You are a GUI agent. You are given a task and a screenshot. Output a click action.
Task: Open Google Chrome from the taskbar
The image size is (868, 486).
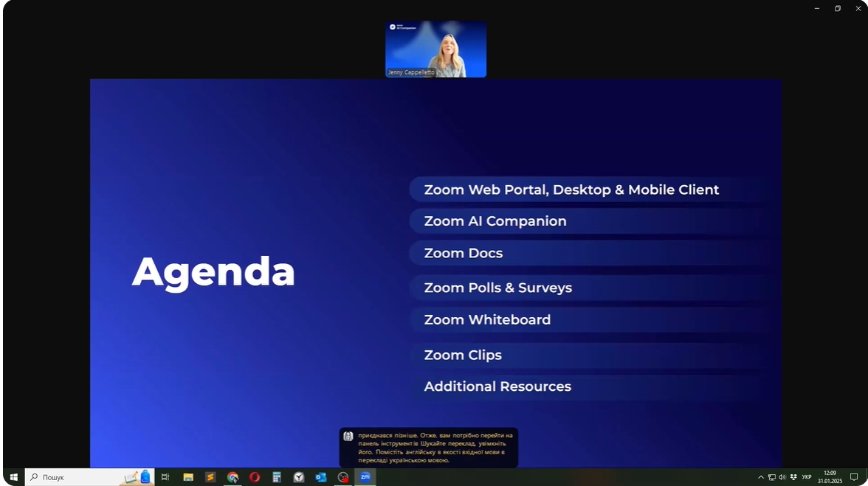tap(232, 477)
